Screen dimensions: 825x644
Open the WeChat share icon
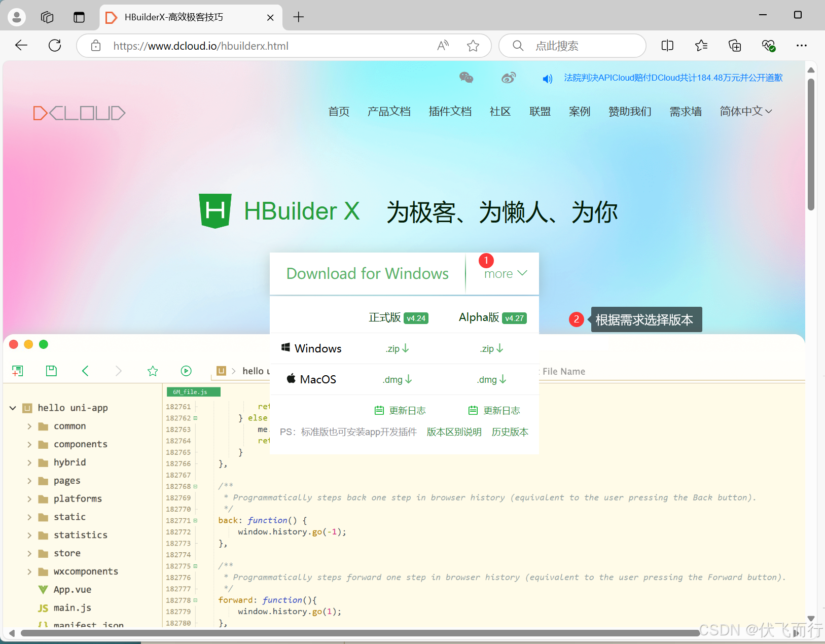point(466,78)
